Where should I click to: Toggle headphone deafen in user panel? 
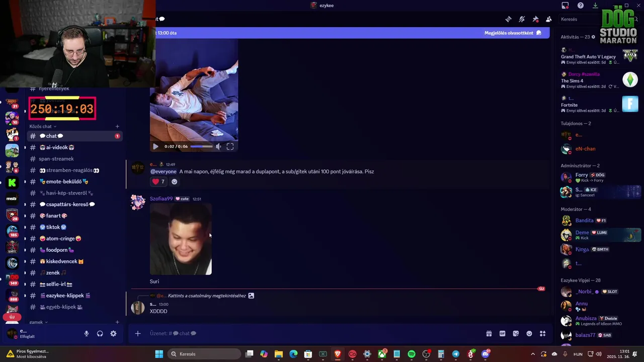100,333
